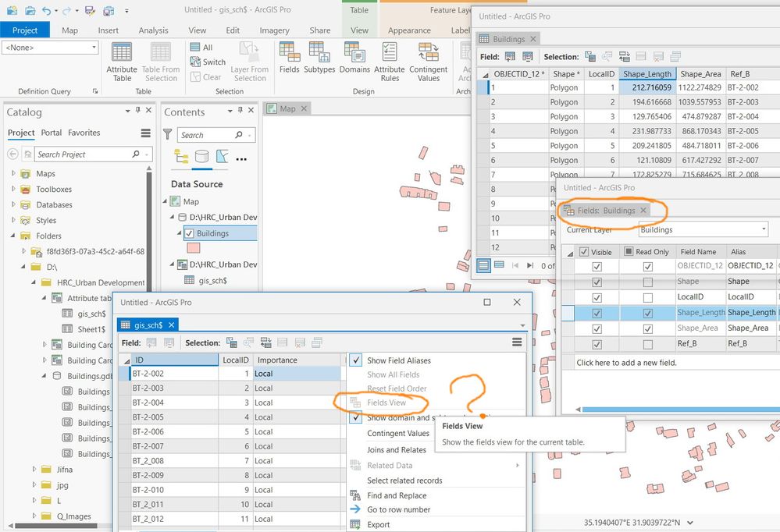Click Switch selection icon in gis_sch$ table

pyautogui.click(x=265, y=342)
